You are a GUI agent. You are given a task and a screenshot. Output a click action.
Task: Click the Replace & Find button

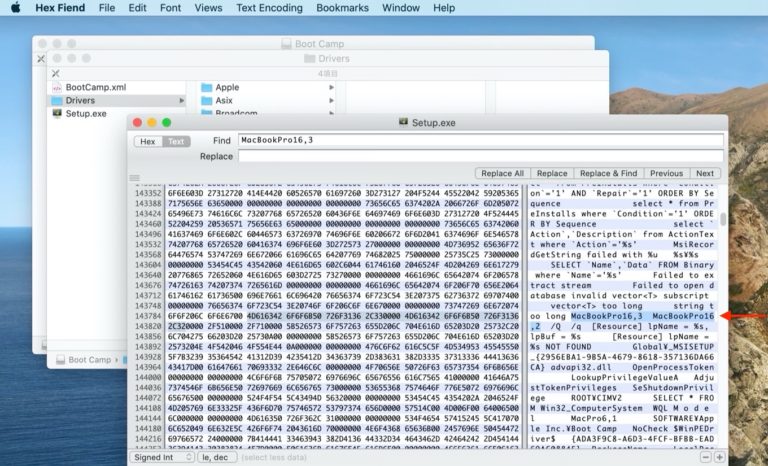pos(609,173)
